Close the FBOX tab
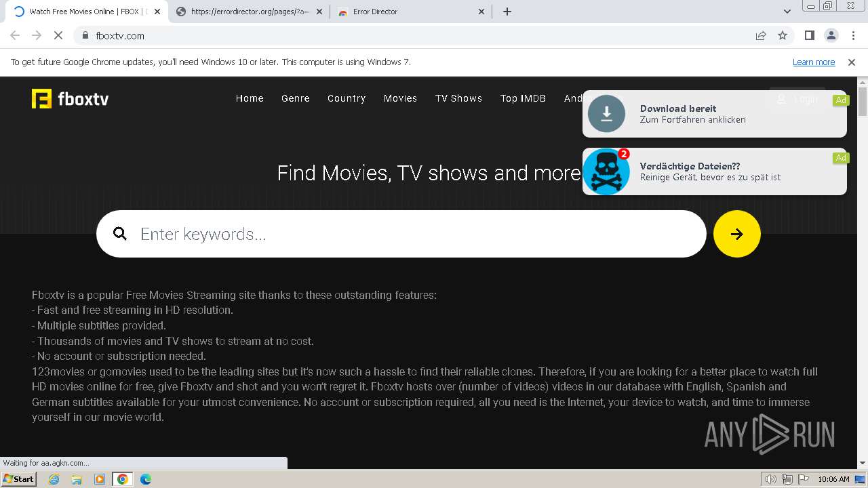The width and height of the screenshot is (868, 488). point(157,12)
